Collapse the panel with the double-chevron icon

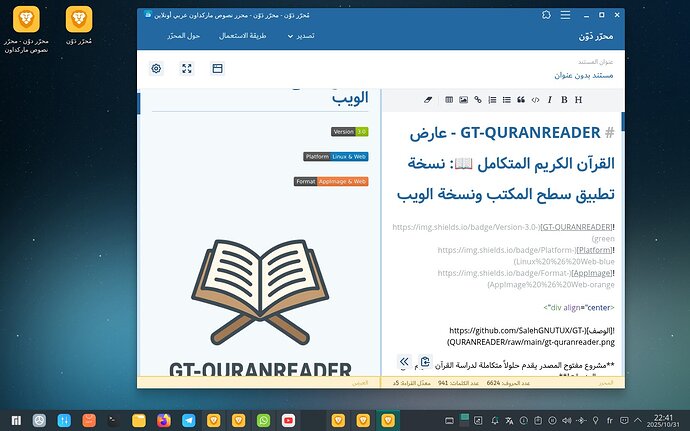(404, 362)
